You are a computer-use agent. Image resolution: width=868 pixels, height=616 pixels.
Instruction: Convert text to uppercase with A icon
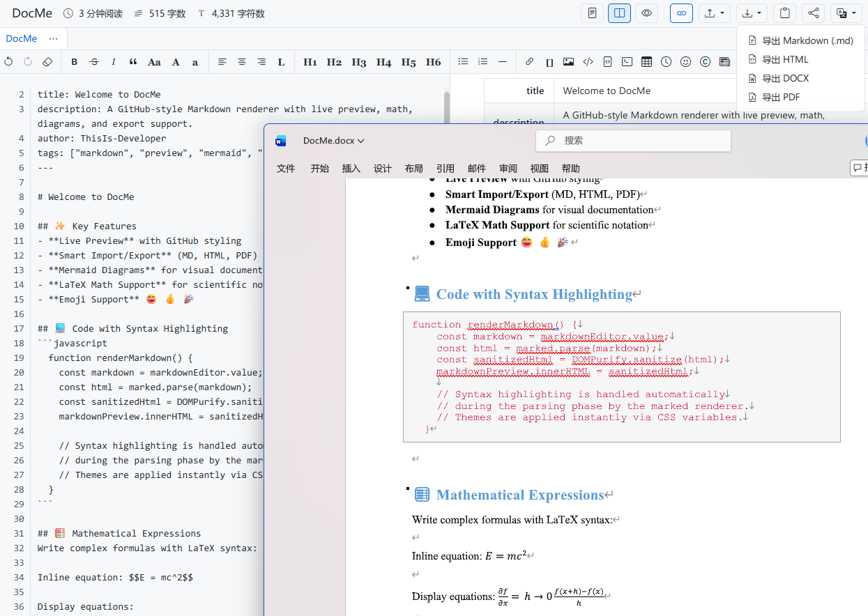tap(176, 62)
